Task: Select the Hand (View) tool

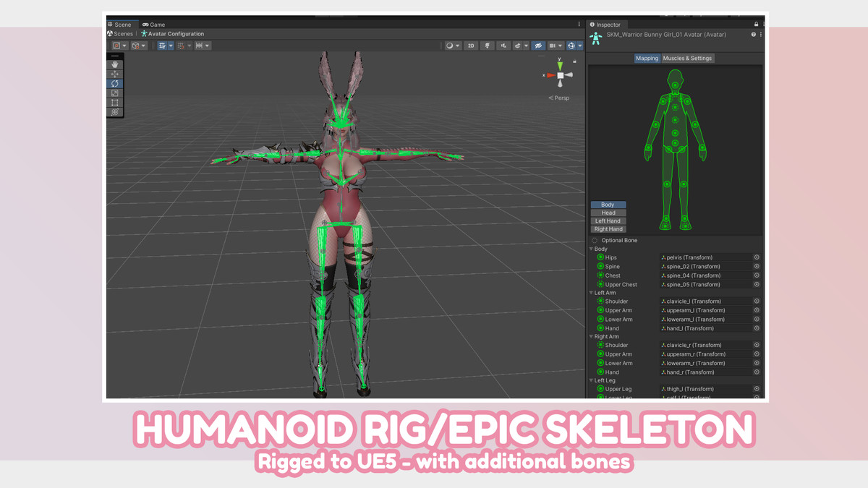Action: 115,64
